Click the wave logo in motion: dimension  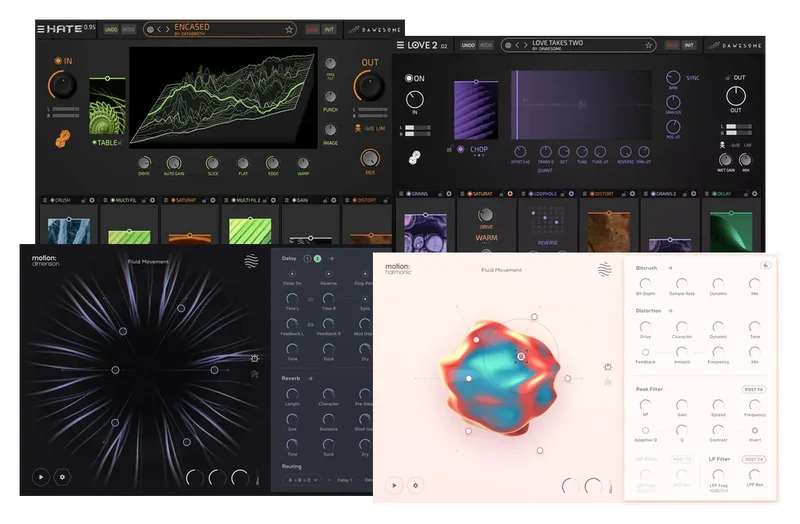[251, 261]
